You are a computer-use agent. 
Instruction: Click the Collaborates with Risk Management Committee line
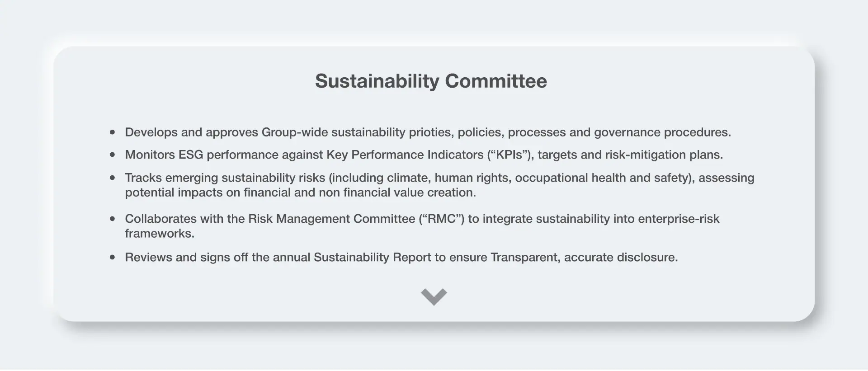[x=422, y=219]
